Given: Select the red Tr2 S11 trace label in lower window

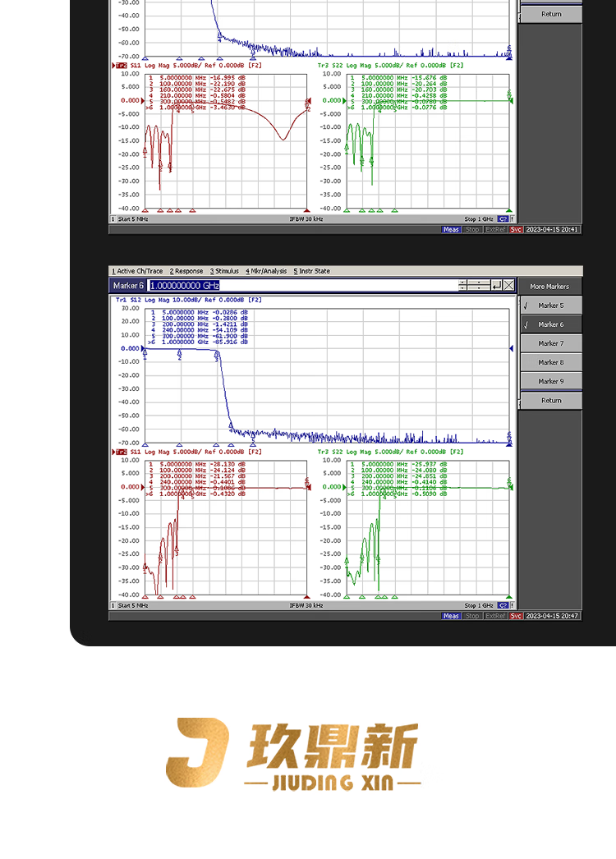Looking at the screenshot, I should pos(127,452).
